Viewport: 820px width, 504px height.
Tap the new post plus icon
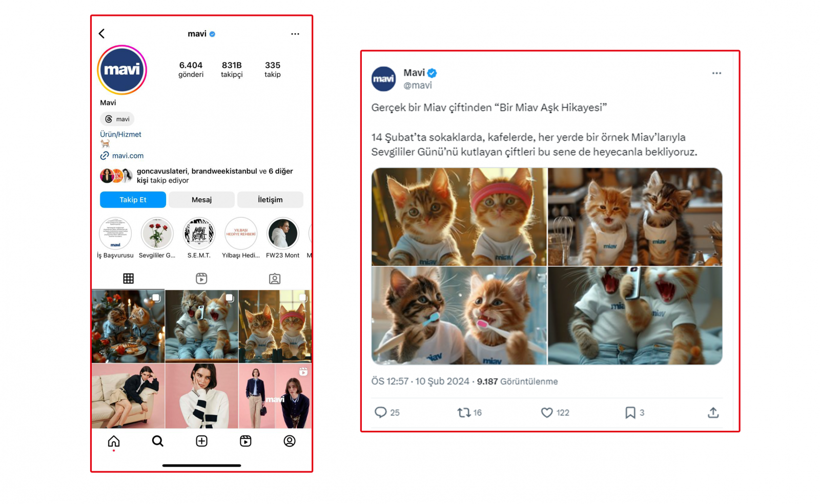point(201,441)
